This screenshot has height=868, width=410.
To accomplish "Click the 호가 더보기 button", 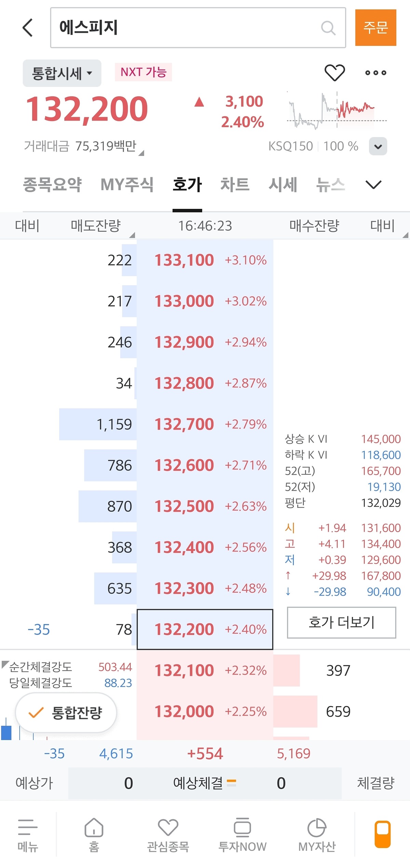I will click(x=341, y=622).
